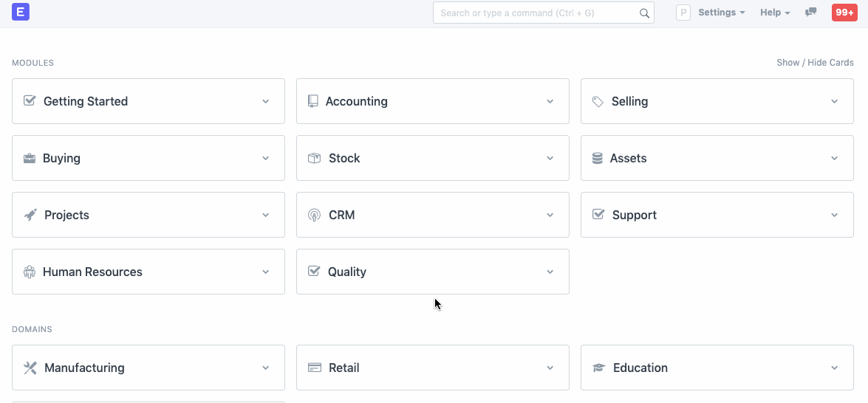Open the 99+ notifications badge
The height and width of the screenshot is (403, 868).
click(x=844, y=13)
